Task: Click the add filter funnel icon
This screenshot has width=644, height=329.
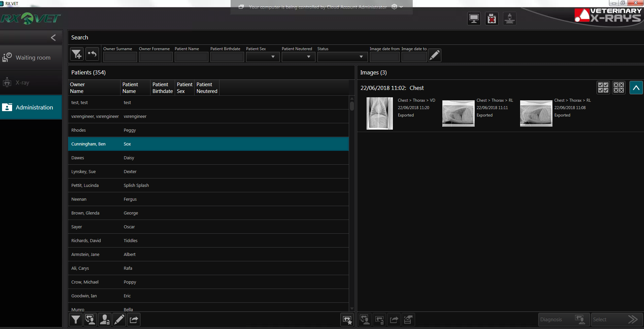Action: pyautogui.click(x=76, y=54)
